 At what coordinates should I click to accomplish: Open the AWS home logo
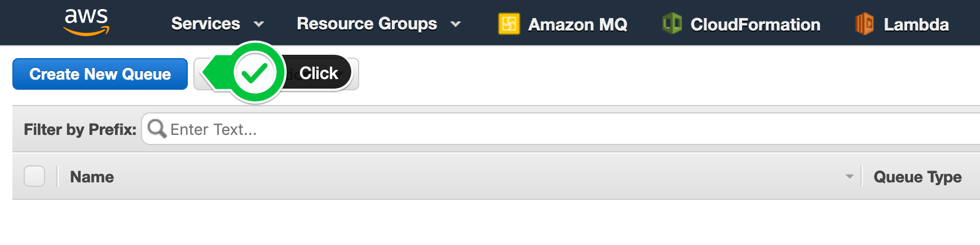click(x=86, y=23)
